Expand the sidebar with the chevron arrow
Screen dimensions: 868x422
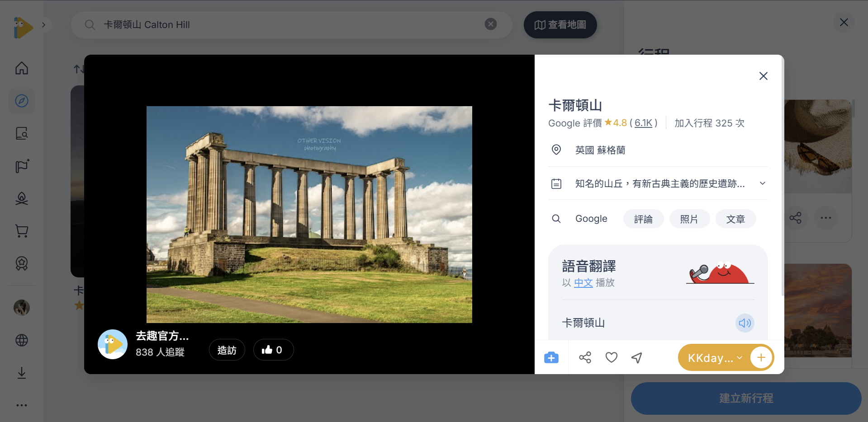pos(43,25)
